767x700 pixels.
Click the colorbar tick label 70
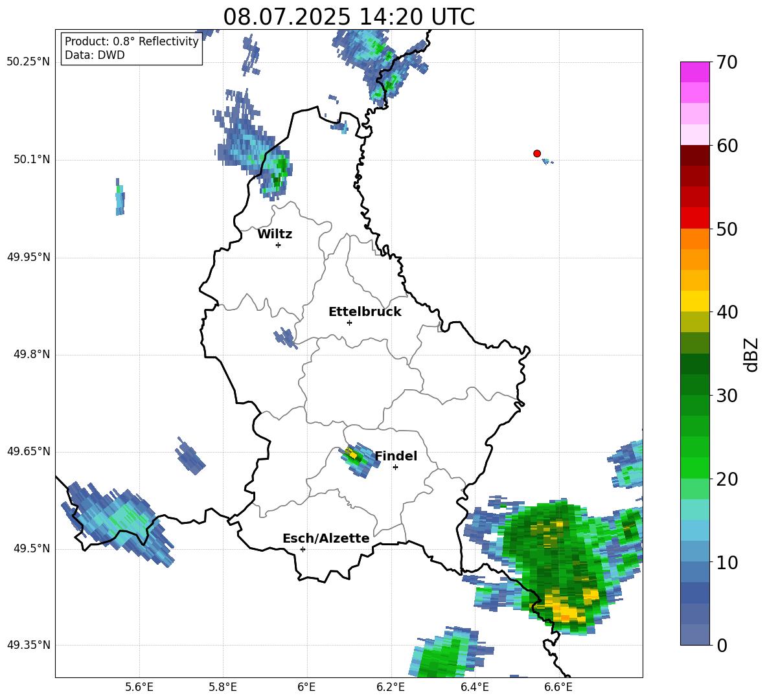(726, 62)
